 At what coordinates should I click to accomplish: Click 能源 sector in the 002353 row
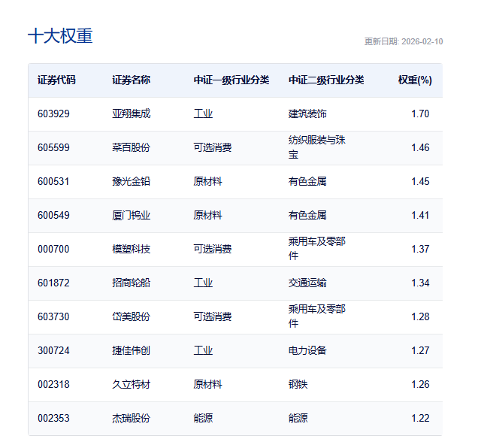pyautogui.click(x=203, y=419)
